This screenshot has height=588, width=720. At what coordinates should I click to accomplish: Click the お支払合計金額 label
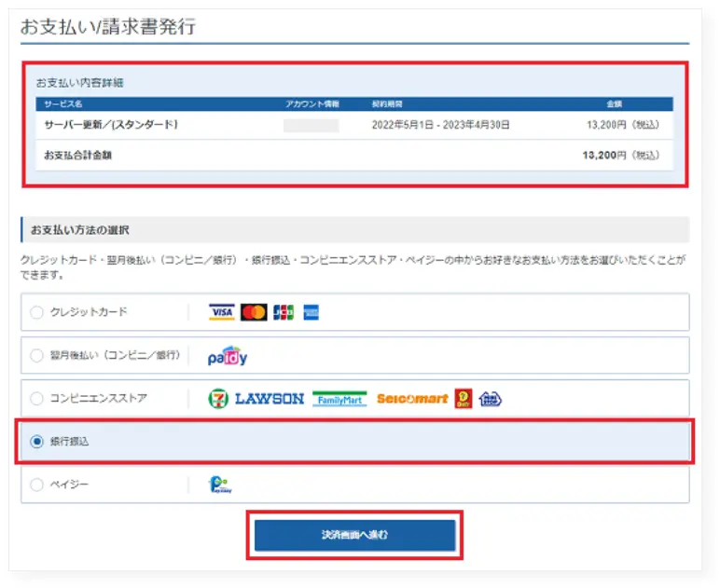tap(77, 155)
